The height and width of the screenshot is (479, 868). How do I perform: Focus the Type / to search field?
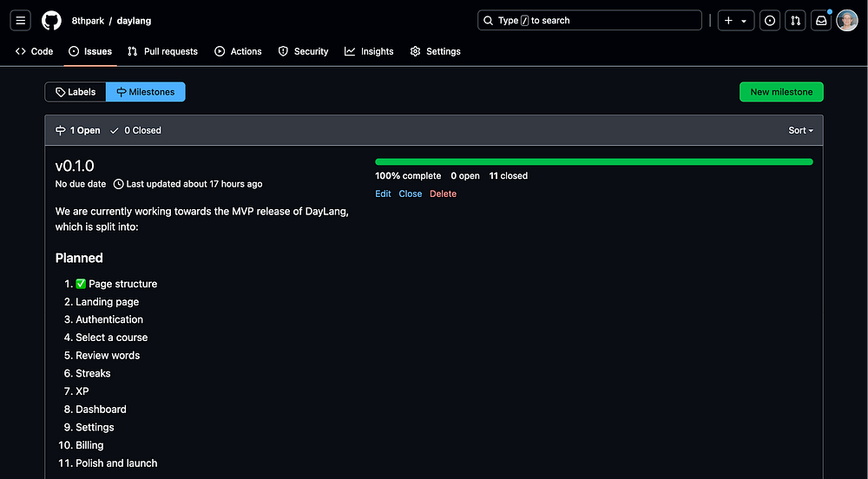coord(589,21)
